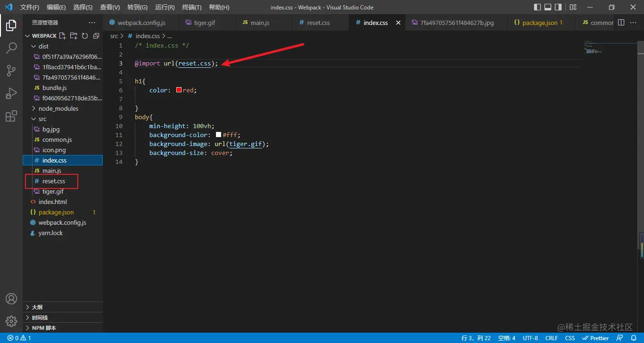Click the New Folder icon in explorer

pos(74,36)
